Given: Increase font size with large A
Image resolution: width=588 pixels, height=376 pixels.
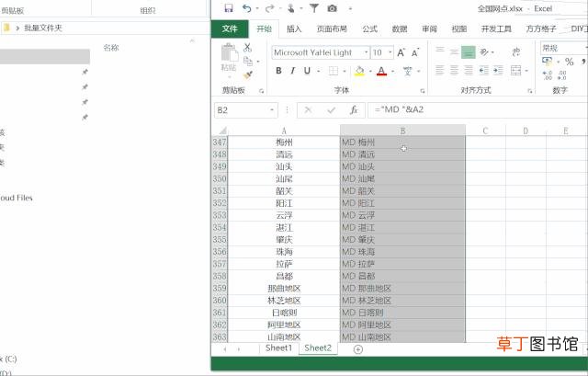Looking at the screenshot, I should coord(401,52).
